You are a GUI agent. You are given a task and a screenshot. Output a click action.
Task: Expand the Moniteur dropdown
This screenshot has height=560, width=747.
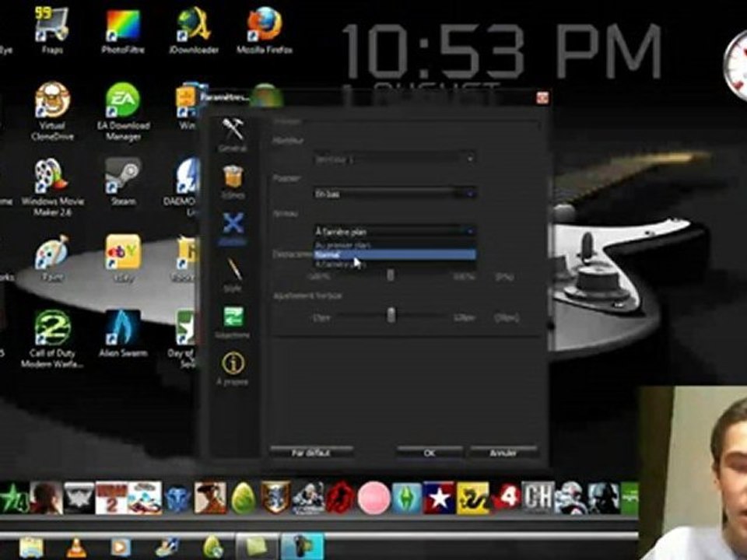point(395,159)
